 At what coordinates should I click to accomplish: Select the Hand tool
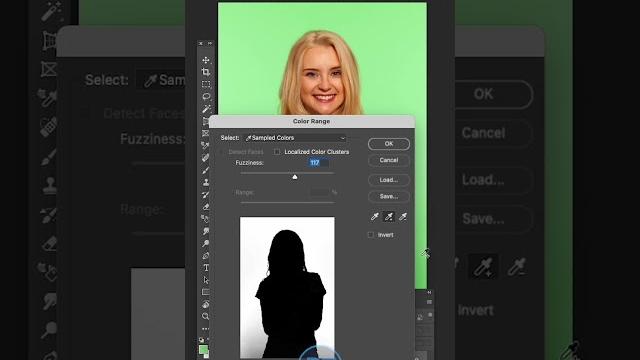point(206,304)
